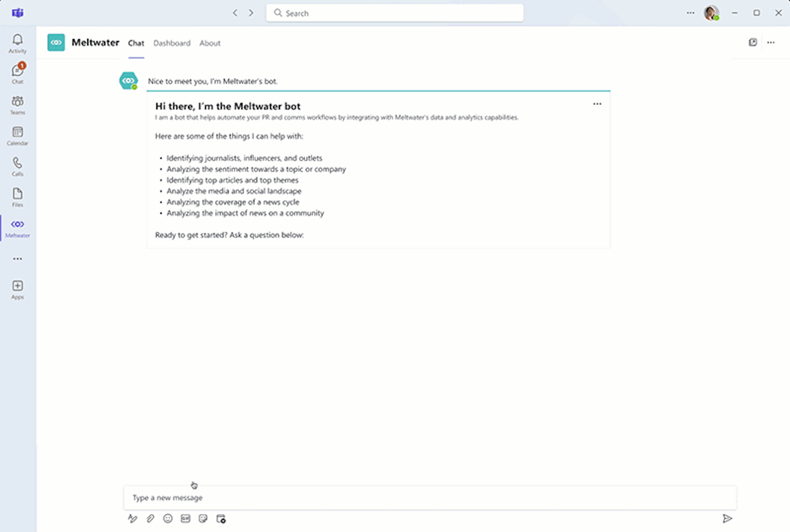Open the emoji picker
Image resolution: width=790 pixels, height=532 pixels.
point(168,518)
